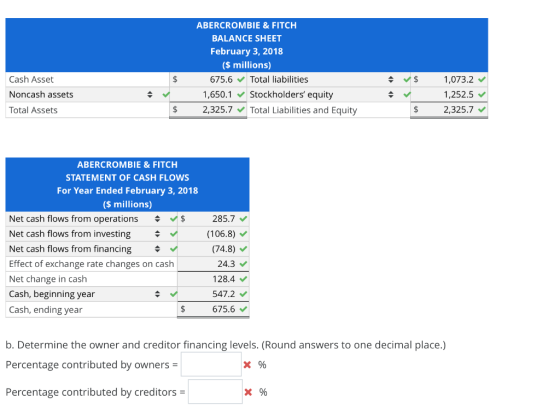Click green check after financing dropdown
This screenshot has width=560, height=408.
click(x=174, y=249)
